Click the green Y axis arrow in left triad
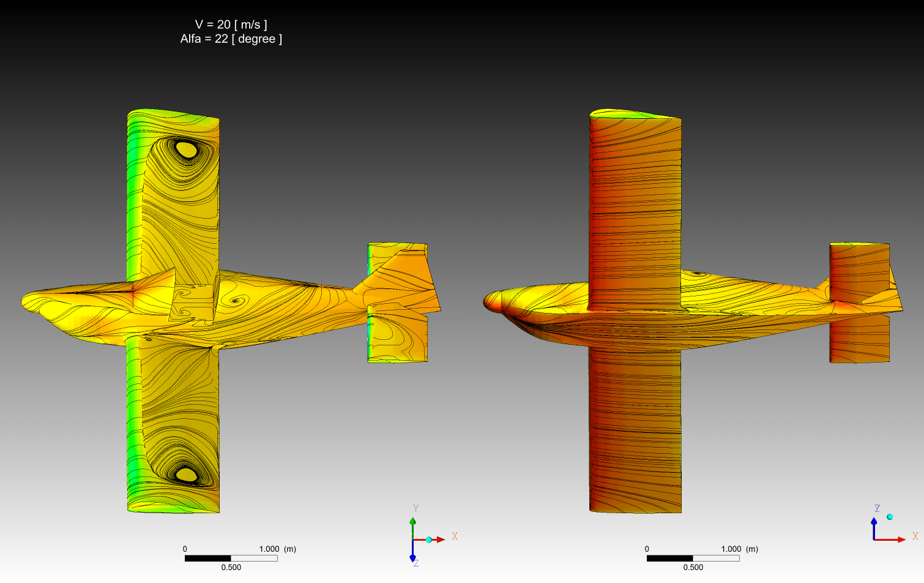This screenshot has width=924, height=583. coord(413,522)
